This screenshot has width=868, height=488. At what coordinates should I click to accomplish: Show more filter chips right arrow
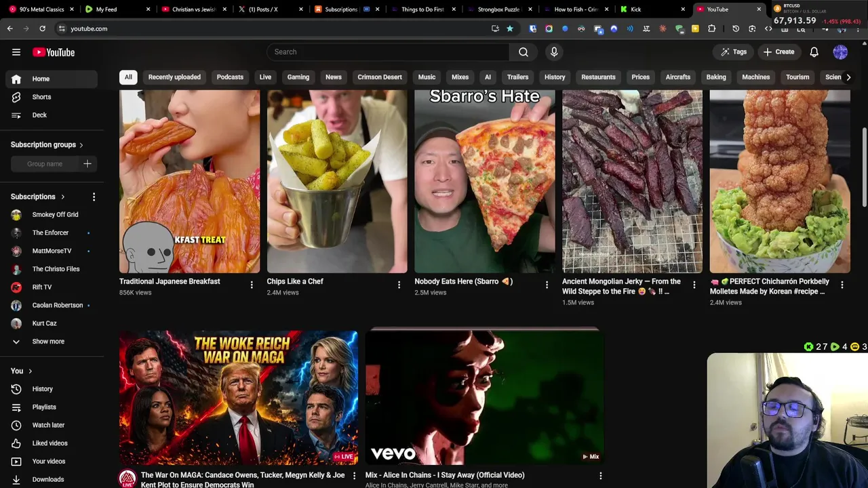(848, 77)
